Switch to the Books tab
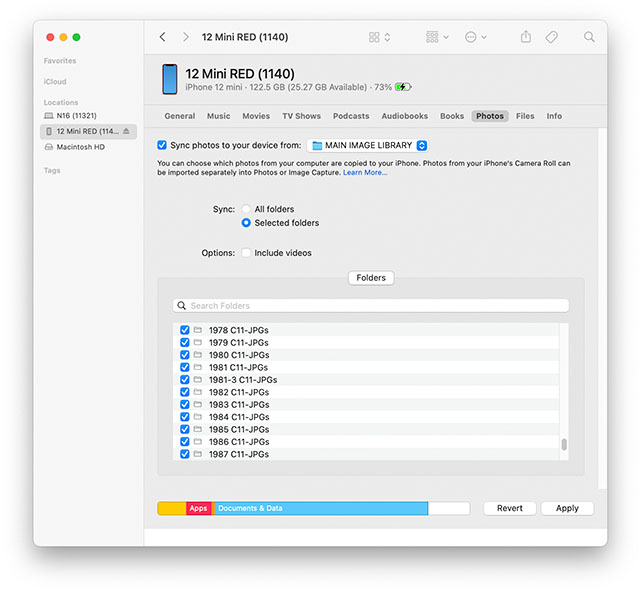 click(x=452, y=116)
